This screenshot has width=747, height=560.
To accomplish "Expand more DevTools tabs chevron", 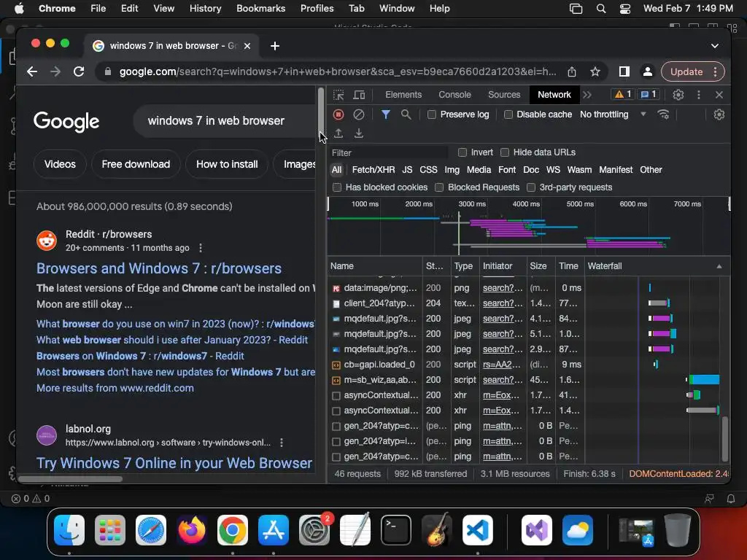I will pos(587,95).
